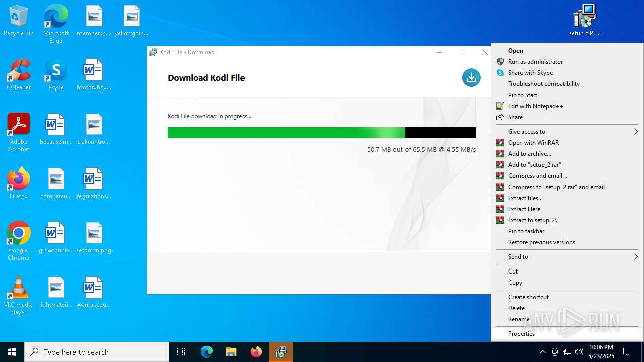Select the yellowgoin... image file on desktop

[131, 21]
